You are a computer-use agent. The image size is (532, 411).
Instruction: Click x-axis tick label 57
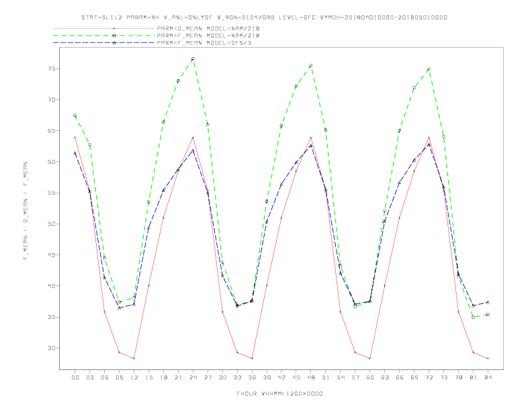click(355, 377)
